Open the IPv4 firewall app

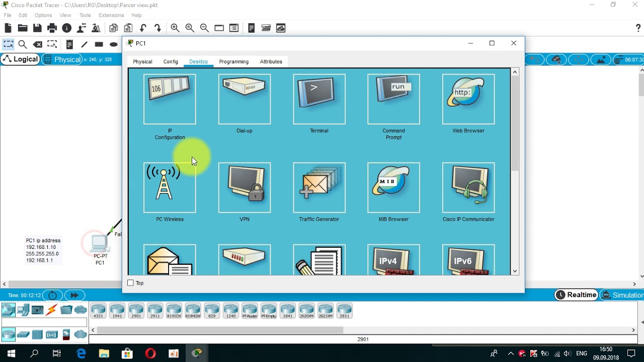(393, 260)
